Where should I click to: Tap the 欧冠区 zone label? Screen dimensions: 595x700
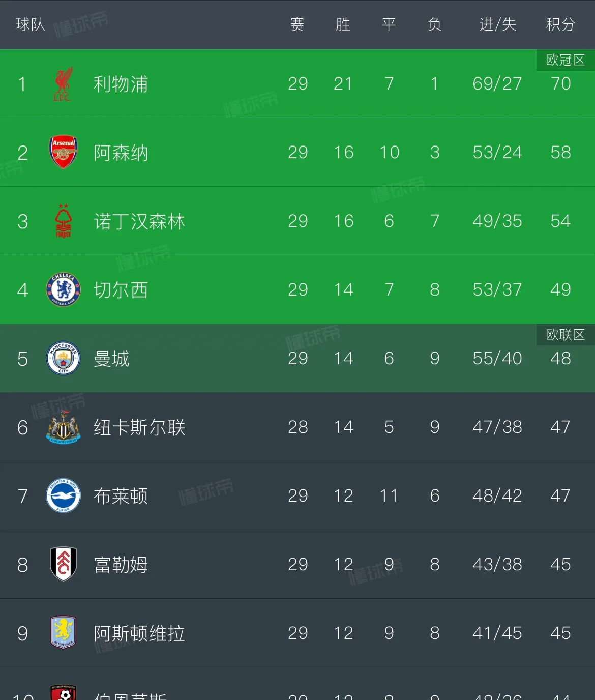click(x=565, y=60)
